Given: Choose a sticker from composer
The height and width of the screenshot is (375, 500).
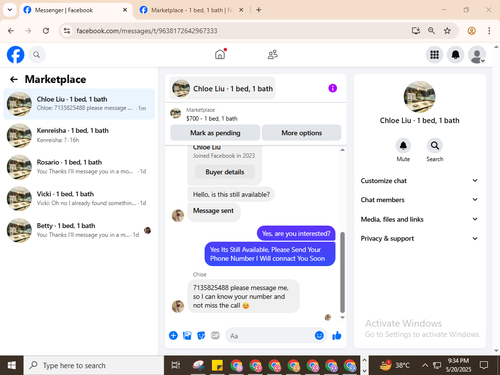Looking at the screenshot, I should [x=201, y=335].
